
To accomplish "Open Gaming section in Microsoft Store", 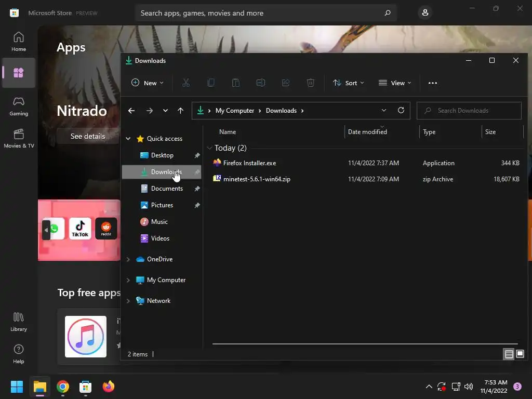I will coord(19,107).
